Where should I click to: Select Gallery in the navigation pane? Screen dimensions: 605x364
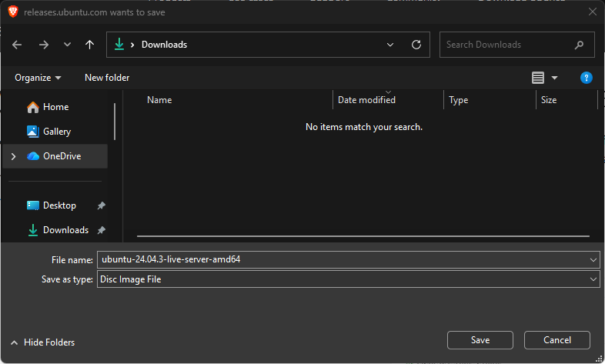pos(56,132)
